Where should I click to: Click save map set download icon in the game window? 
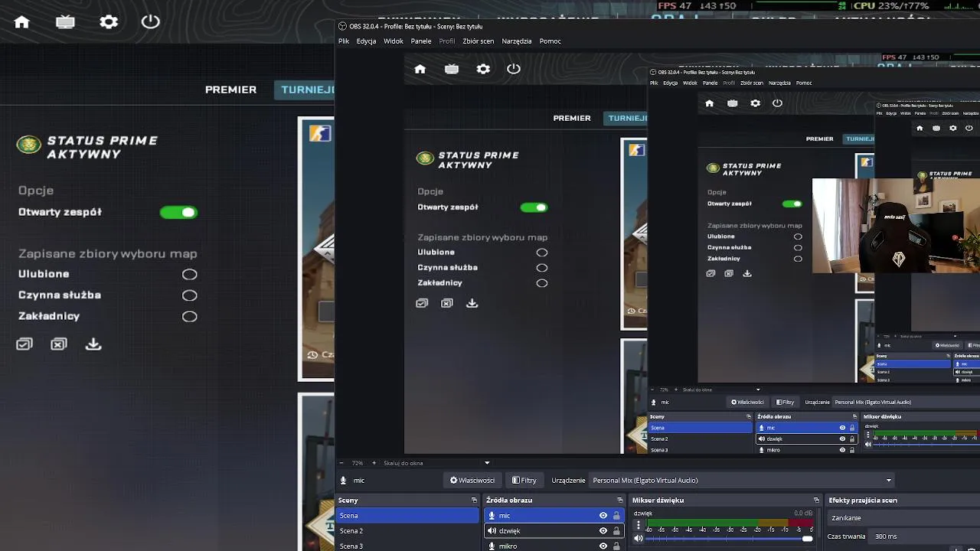(93, 344)
